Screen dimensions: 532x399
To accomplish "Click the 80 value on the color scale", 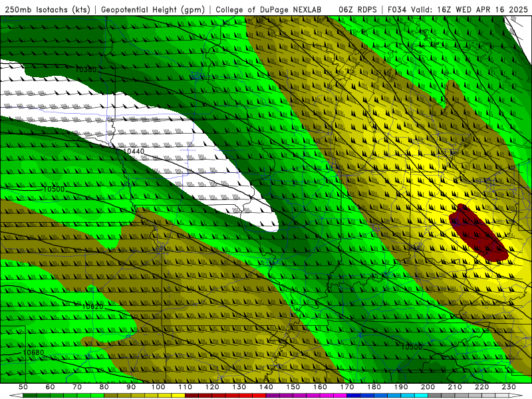I will click(104, 387).
